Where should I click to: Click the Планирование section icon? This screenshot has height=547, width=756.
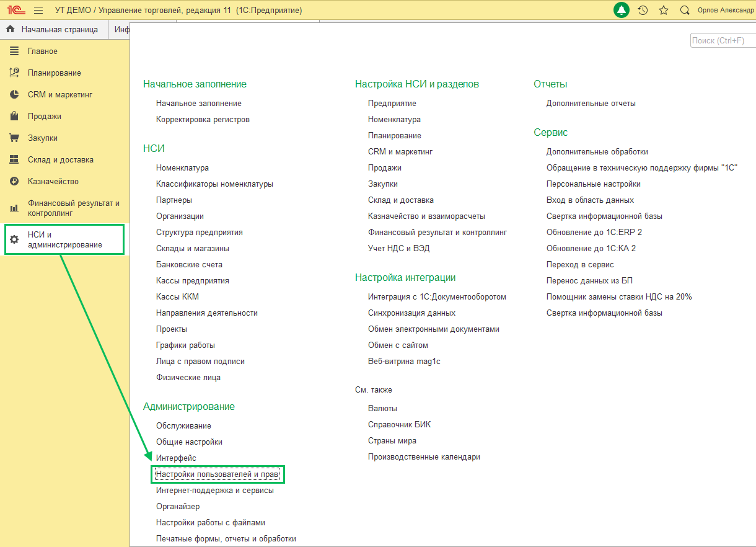point(14,73)
